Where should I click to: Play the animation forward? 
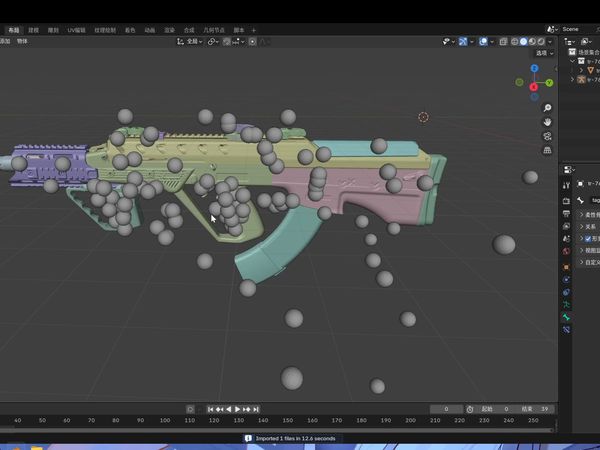[x=237, y=409]
